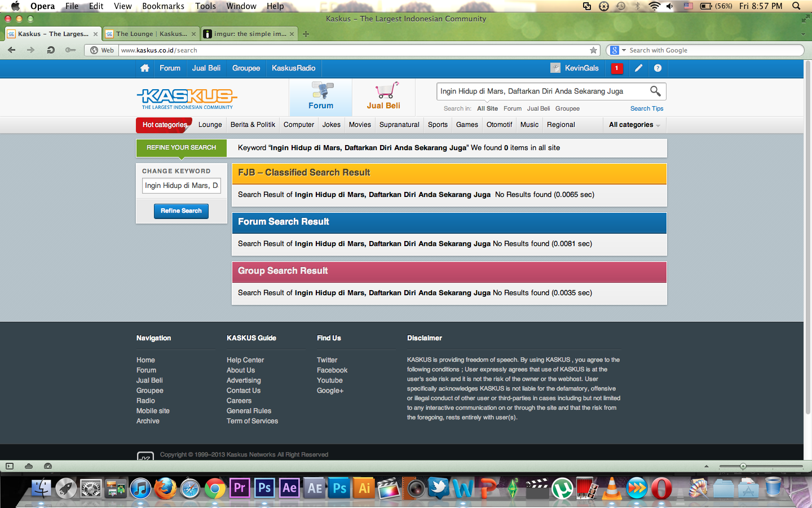Click the Kaskus logo
Image resolution: width=812 pixels, height=508 pixels.
click(x=187, y=98)
